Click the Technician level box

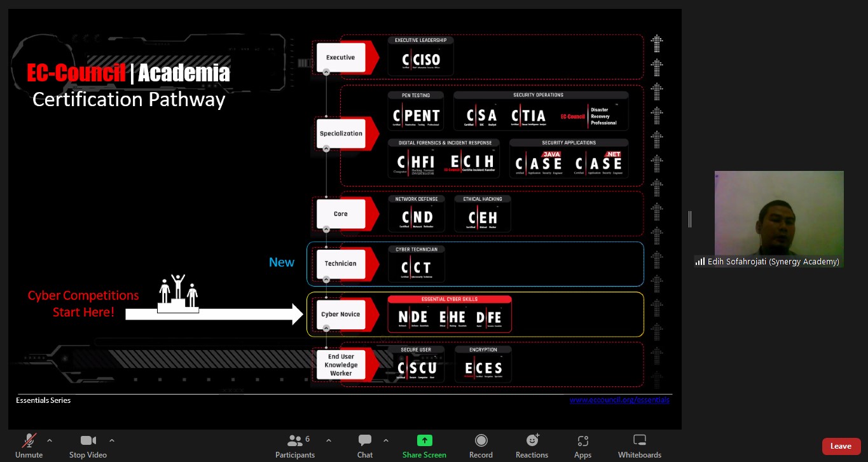tap(341, 263)
